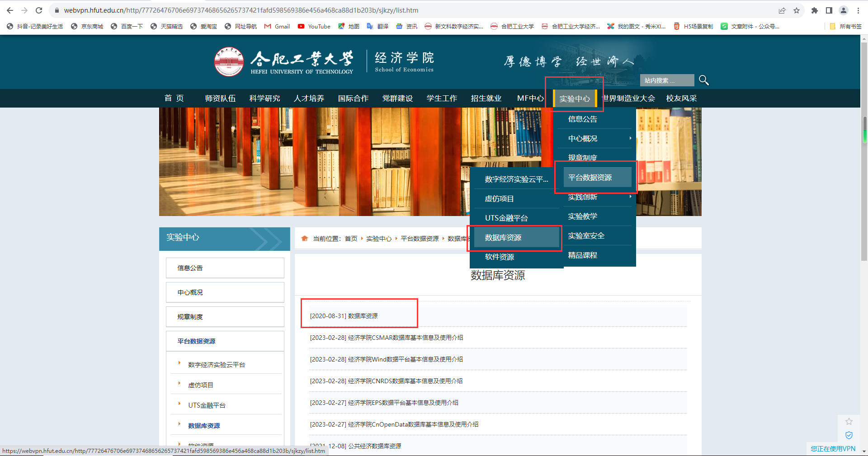Bookmark this page with the star icon
Image resolution: width=868 pixels, height=456 pixels.
(797, 10)
